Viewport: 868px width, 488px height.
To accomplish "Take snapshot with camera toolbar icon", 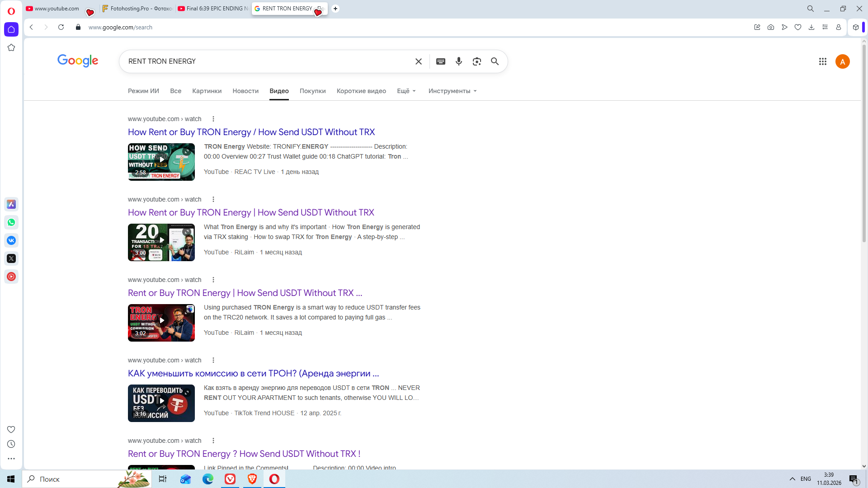I will click(x=770, y=27).
